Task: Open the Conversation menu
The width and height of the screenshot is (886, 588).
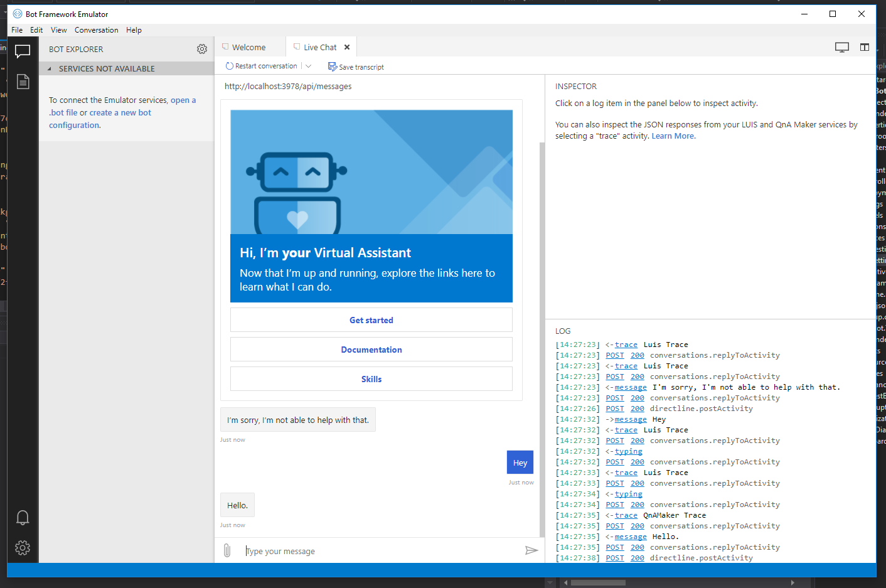Action: pyautogui.click(x=96, y=29)
